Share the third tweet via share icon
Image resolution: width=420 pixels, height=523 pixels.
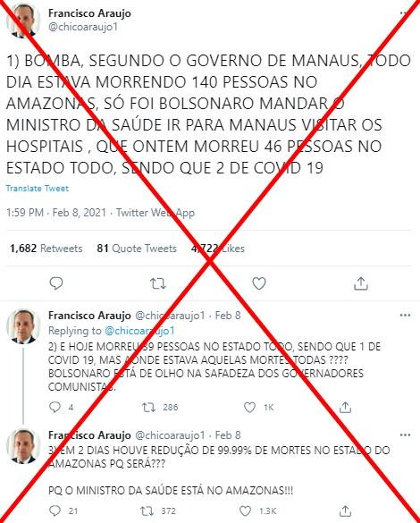345,510
